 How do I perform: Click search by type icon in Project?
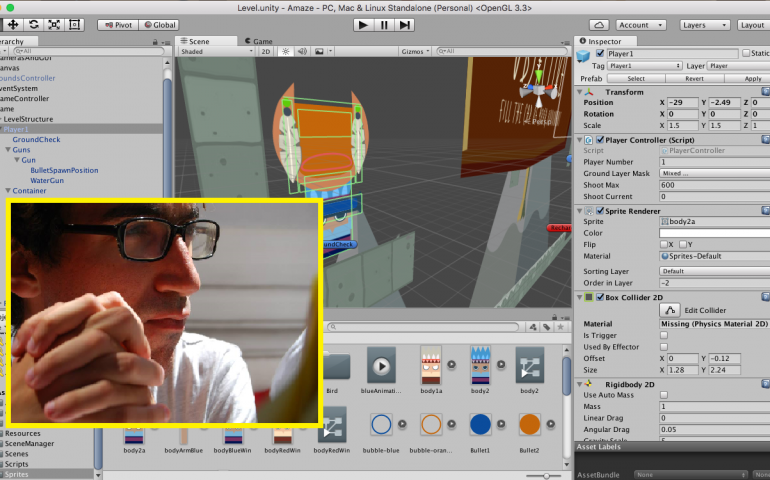tap(533, 327)
